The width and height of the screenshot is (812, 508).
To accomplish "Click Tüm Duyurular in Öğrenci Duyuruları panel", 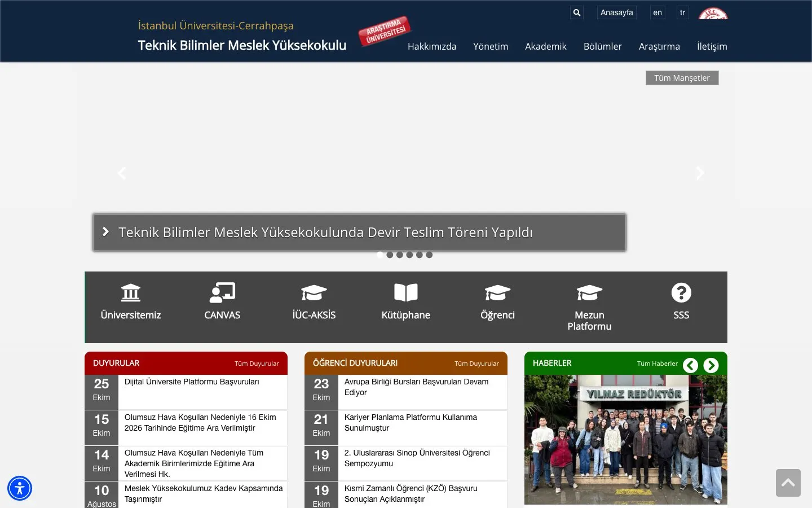I will 476,364.
